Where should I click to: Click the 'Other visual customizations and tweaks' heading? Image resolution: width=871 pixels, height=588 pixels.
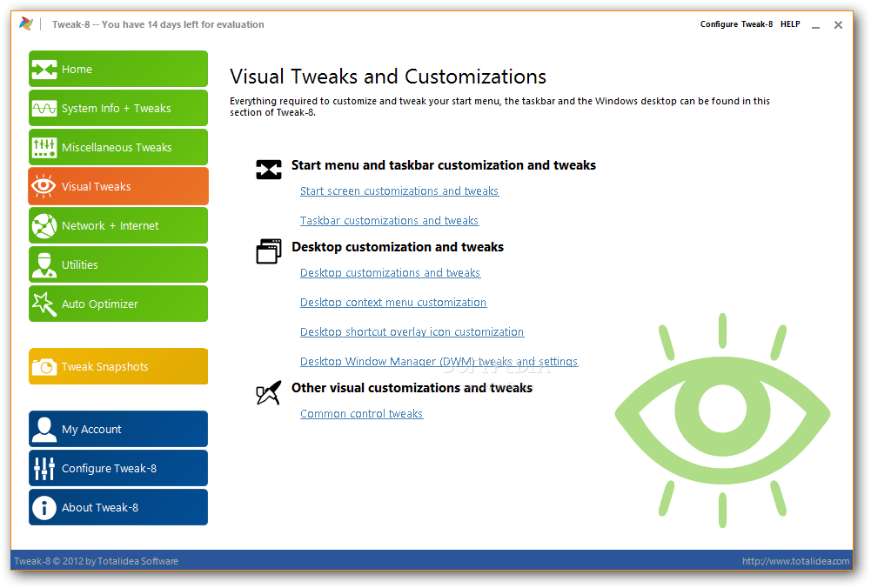pyautogui.click(x=412, y=388)
